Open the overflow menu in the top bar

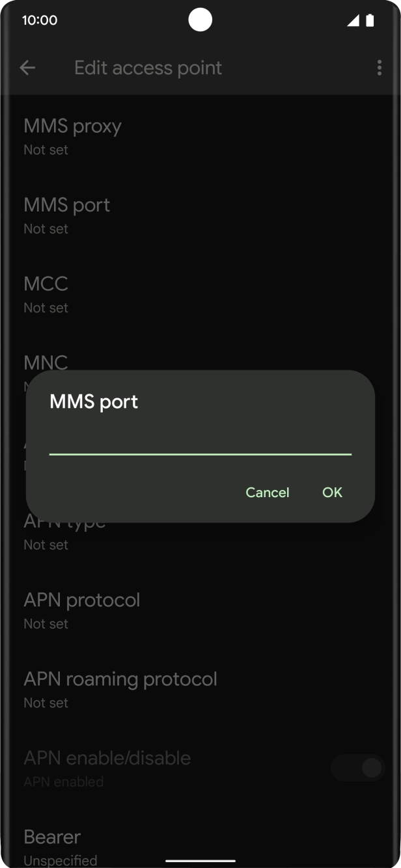[379, 68]
